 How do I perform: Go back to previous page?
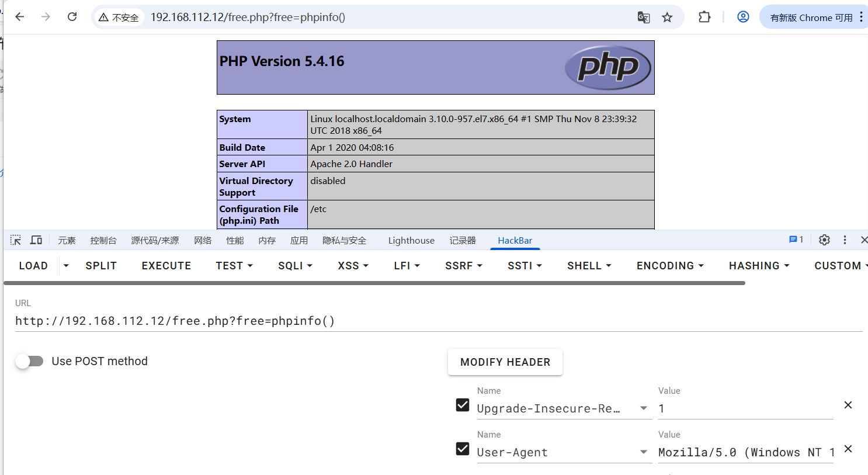click(x=20, y=17)
